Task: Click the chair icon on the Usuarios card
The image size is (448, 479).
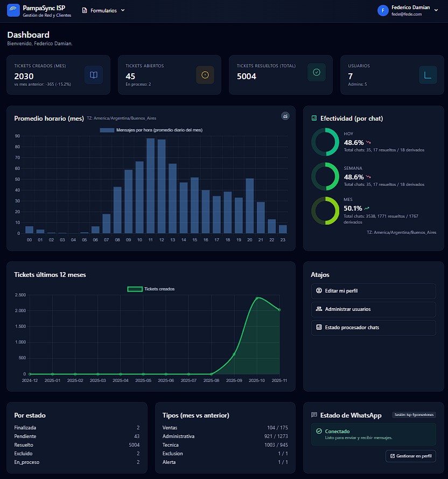Action: click(428, 75)
